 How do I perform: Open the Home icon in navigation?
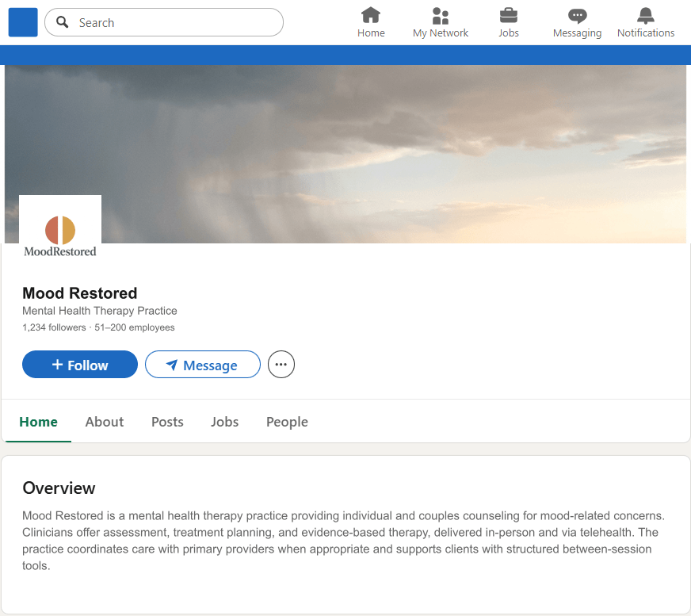[x=371, y=15]
